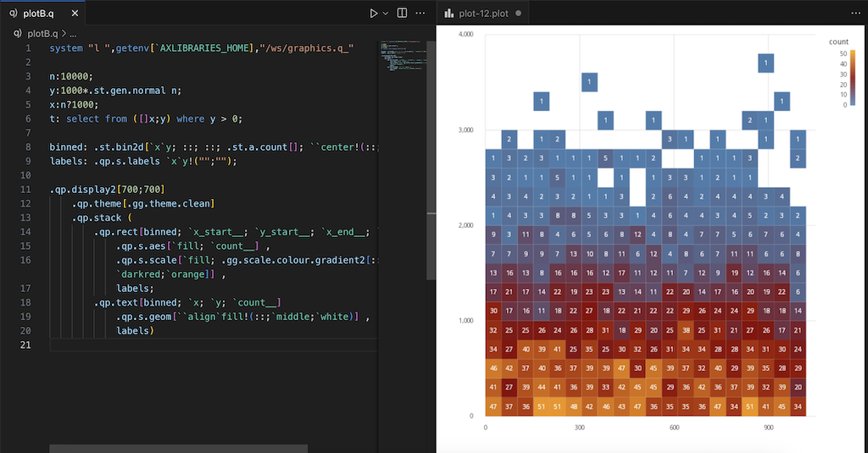This screenshot has width=868, height=453.
Task: Click the topmost heatmap cell near x=900
Action: [766, 63]
